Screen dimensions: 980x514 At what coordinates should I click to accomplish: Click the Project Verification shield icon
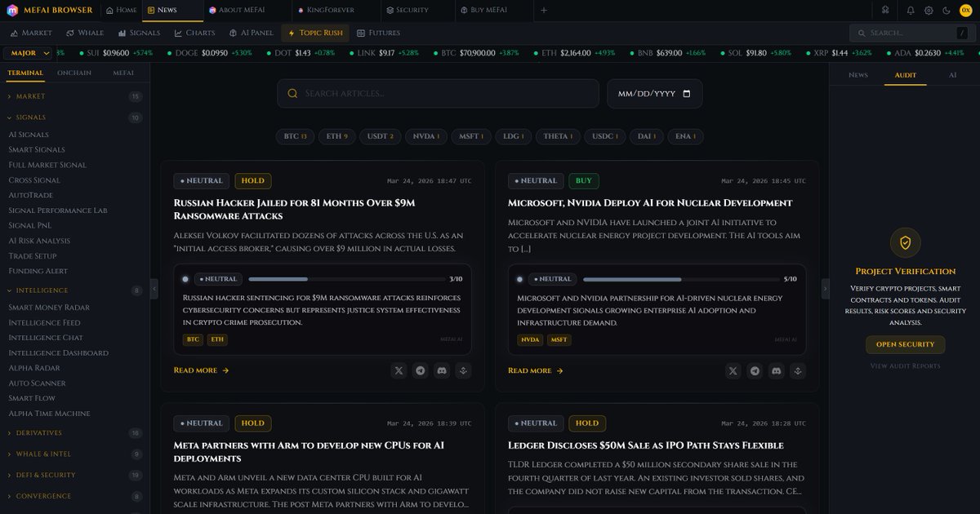click(905, 242)
